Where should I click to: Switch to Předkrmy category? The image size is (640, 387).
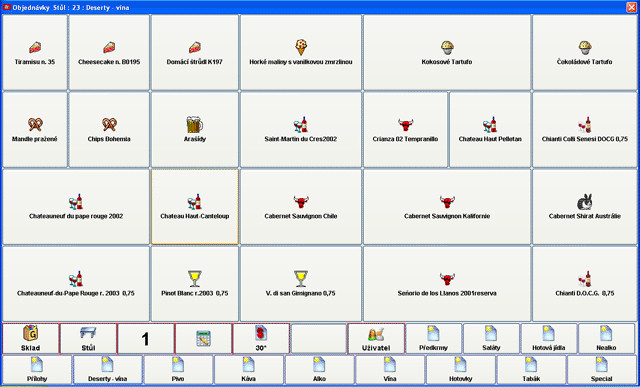pos(433,339)
